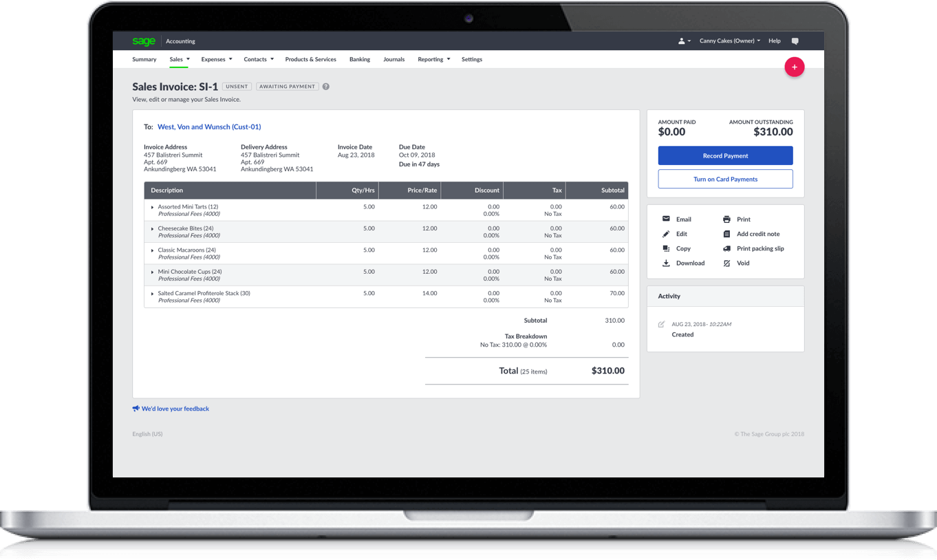The width and height of the screenshot is (937, 560).
Task: Click the Edit pencil icon
Action: [x=666, y=234]
